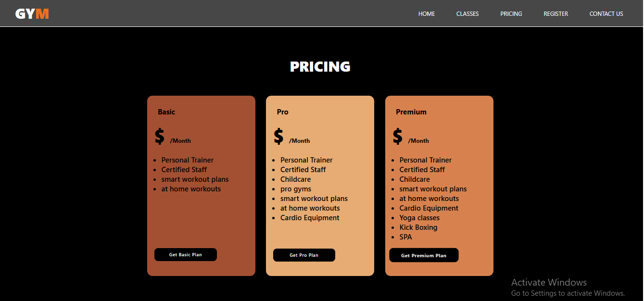The width and height of the screenshot is (644, 301).
Task: Click the dollar sign on Pro card
Action: click(x=278, y=136)
